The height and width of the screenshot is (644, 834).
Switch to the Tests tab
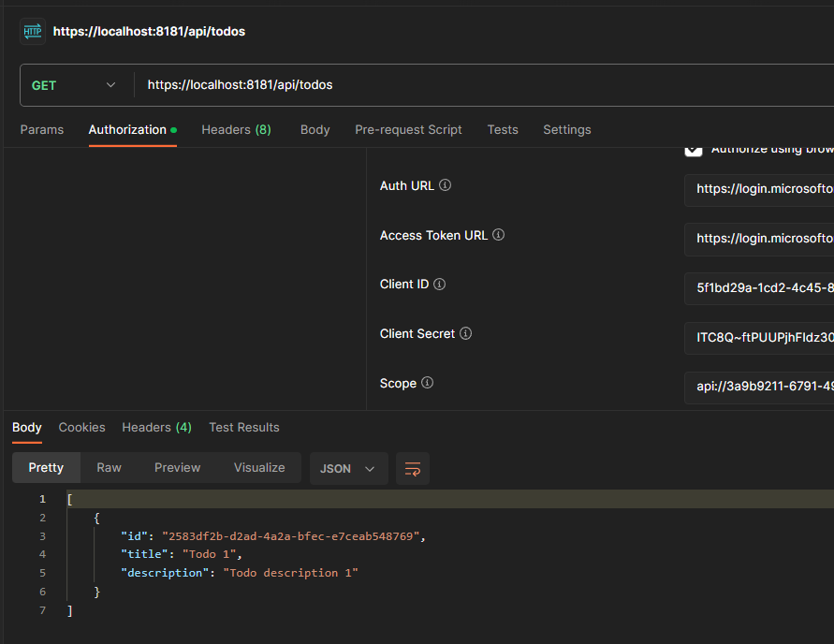point(503,130)
